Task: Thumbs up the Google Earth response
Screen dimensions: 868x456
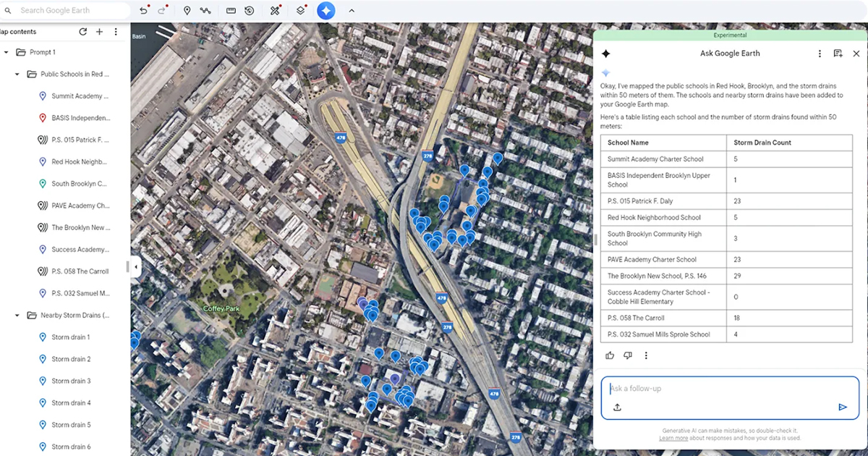Action: [x=610, y=355]
